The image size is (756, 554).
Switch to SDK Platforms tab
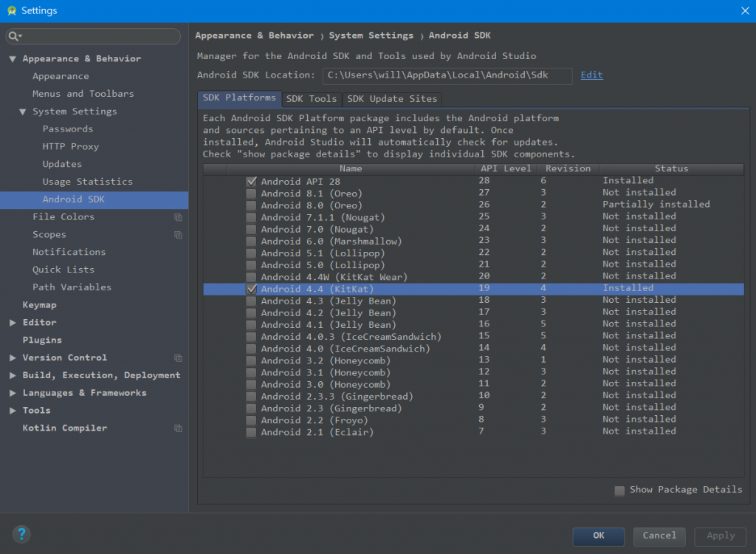coord(239,98)
